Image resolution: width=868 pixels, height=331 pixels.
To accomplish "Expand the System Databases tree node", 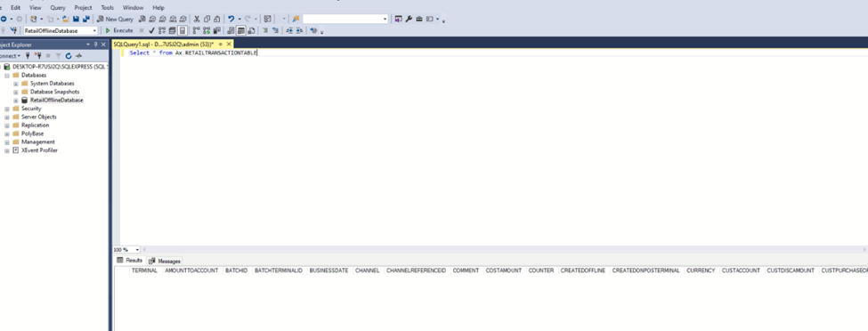I will coord(16,84).
